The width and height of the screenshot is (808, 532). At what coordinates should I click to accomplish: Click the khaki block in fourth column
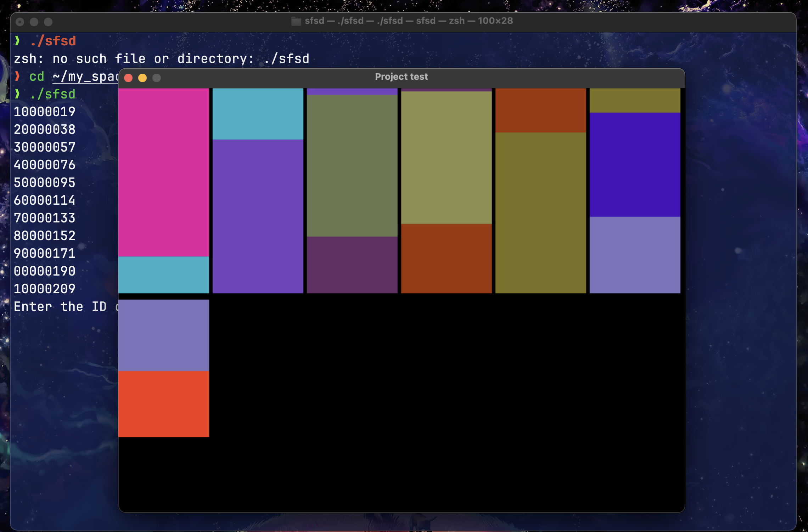pos(446,158)
